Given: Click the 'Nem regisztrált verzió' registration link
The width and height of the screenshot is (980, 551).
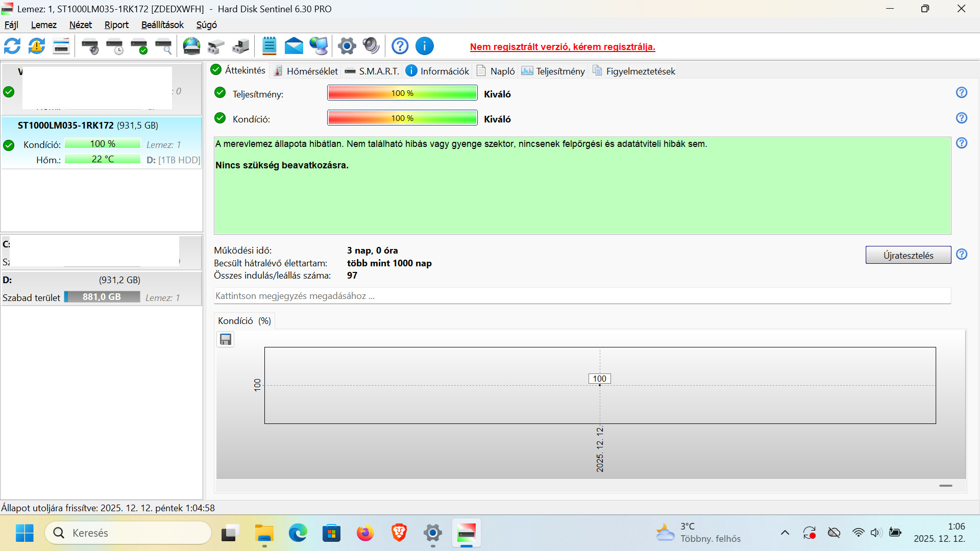Looking at the screenshot, I should click(562, 47).
